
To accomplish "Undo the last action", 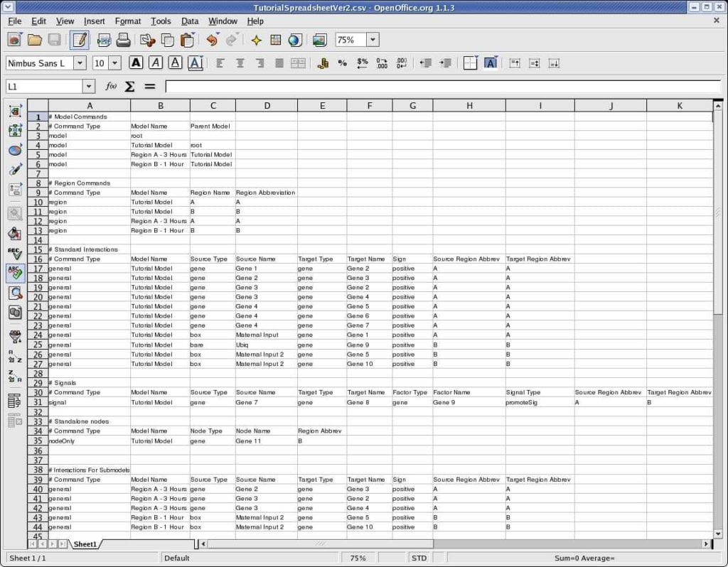I will [x=212, y=40].
